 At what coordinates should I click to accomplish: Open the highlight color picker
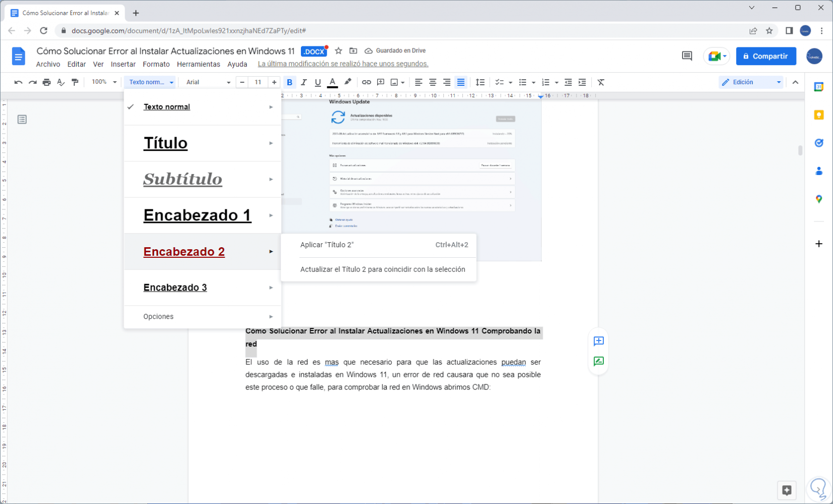click(x=347, y=82)
